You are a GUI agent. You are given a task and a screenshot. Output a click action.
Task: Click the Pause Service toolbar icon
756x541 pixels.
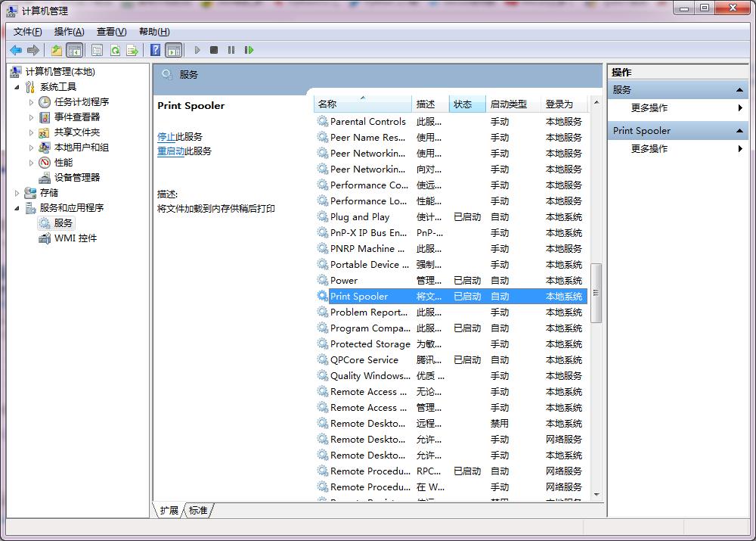(231, 51)
